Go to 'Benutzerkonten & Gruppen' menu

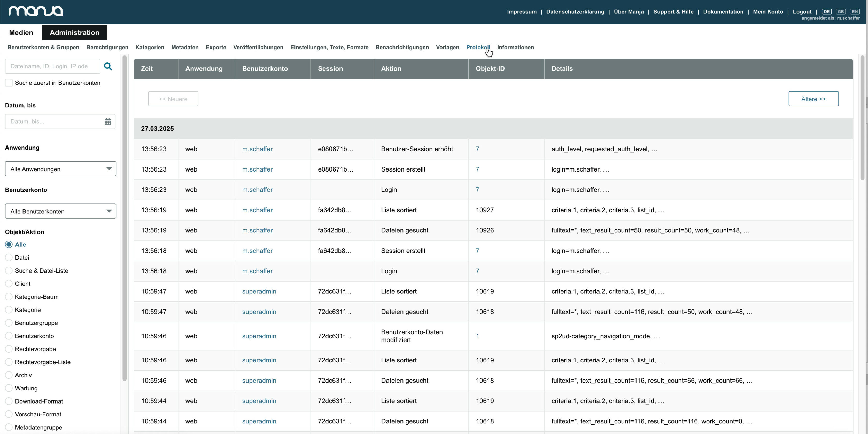43,47
